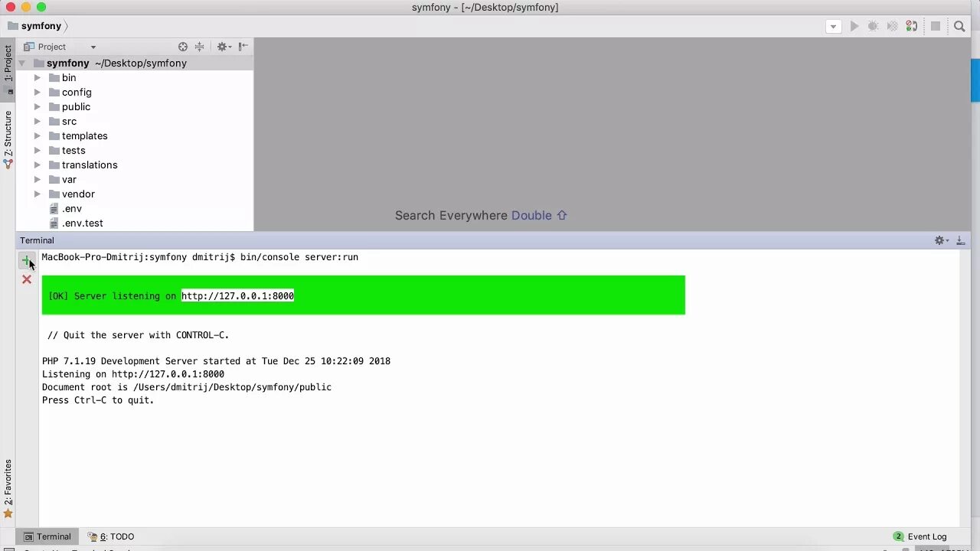The width and height of the screenshot is (980, 551).
Task: Expand the config folder
Action: click(37, 93)
